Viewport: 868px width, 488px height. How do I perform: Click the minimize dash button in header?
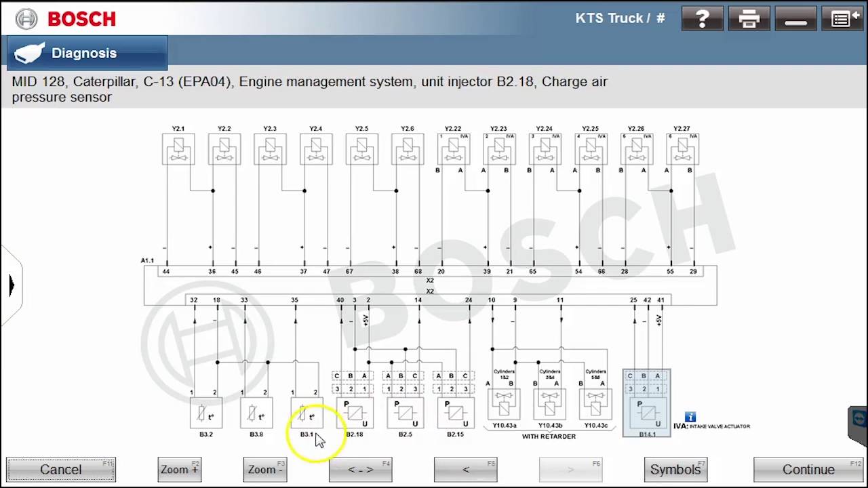(795, 18)
